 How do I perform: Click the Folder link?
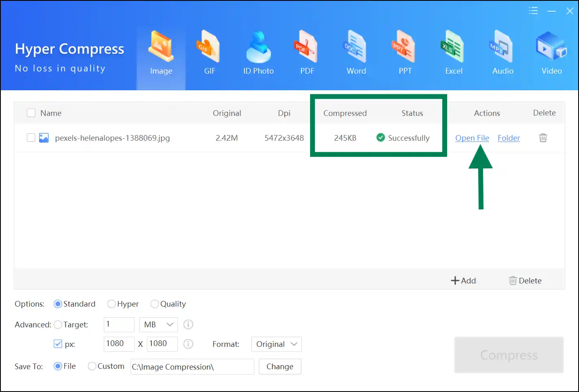(x=509, y=138)
